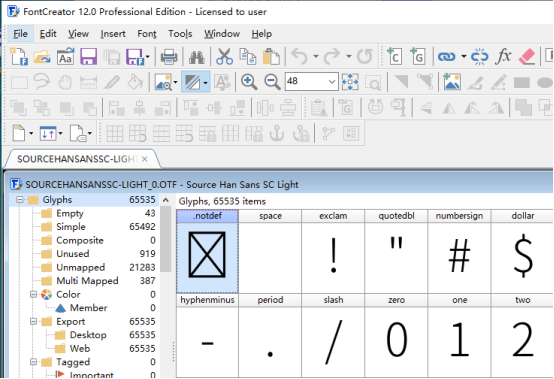Select the exclam glyph cell
The height and width of the screenshot is (379, 554).
click(x=333, y=251)
